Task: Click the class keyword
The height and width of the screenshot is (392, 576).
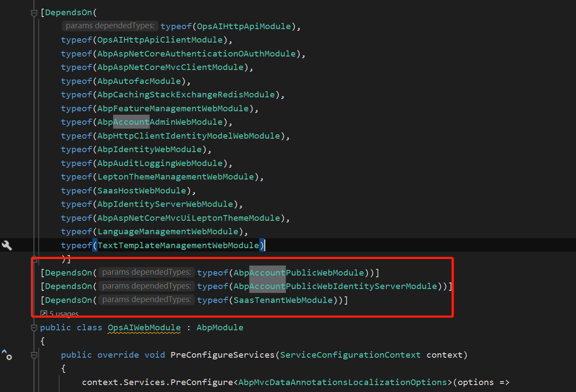Action: click(x=90, y=328)
